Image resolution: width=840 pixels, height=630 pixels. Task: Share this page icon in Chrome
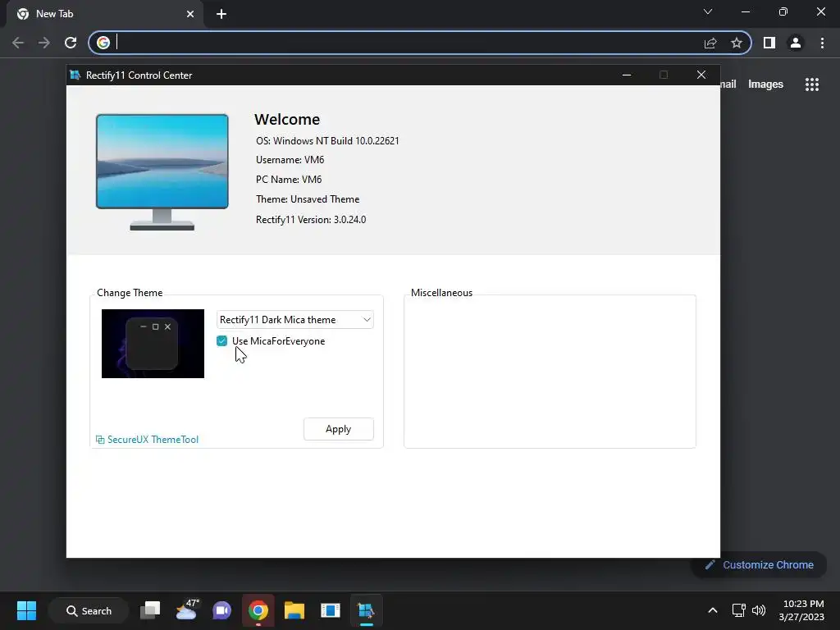coord(710,43)
